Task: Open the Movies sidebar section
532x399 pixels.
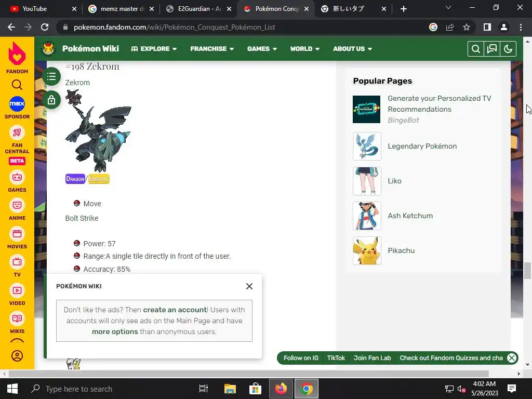Action: [17, 238]
